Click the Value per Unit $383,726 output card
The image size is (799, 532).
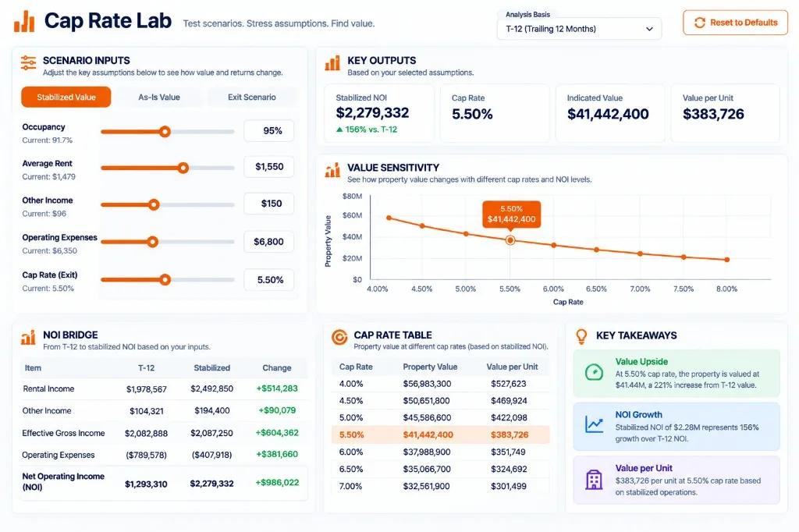(x=726, y=113)
